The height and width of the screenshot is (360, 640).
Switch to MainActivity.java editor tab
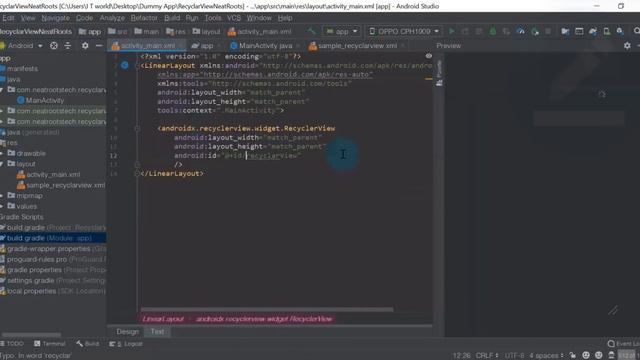point(265,46)
